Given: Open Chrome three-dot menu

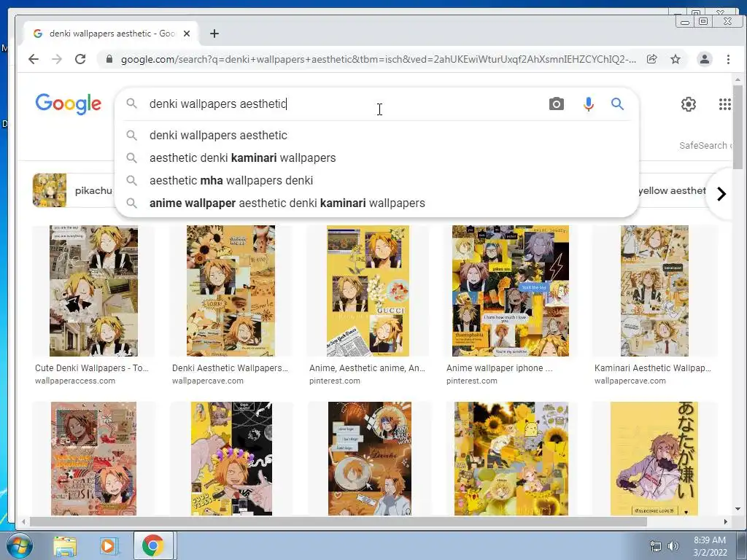Looking at the screenshot, I should pyautogui.click(x=728, y=59).
